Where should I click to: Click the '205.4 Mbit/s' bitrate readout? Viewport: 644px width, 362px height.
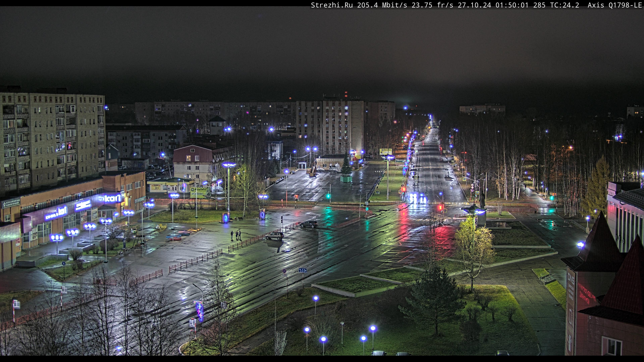[x=382, y=5]
